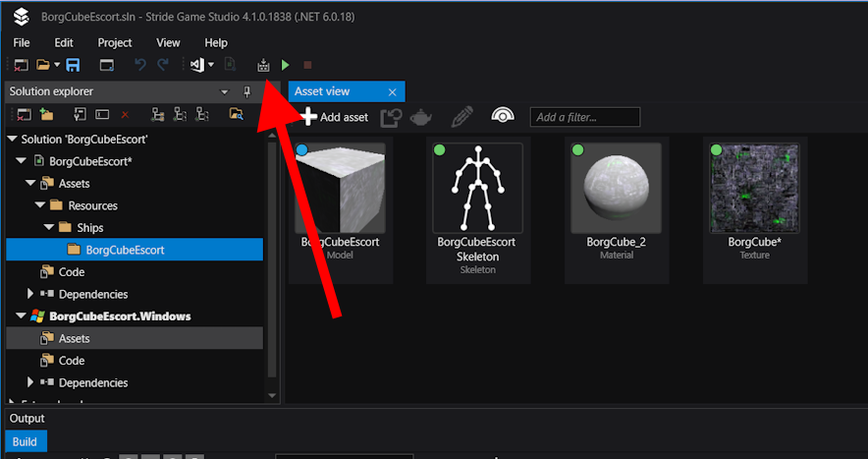Screen dimensions: 868x459
Task: Open the File menu
Action: [22, 42]
